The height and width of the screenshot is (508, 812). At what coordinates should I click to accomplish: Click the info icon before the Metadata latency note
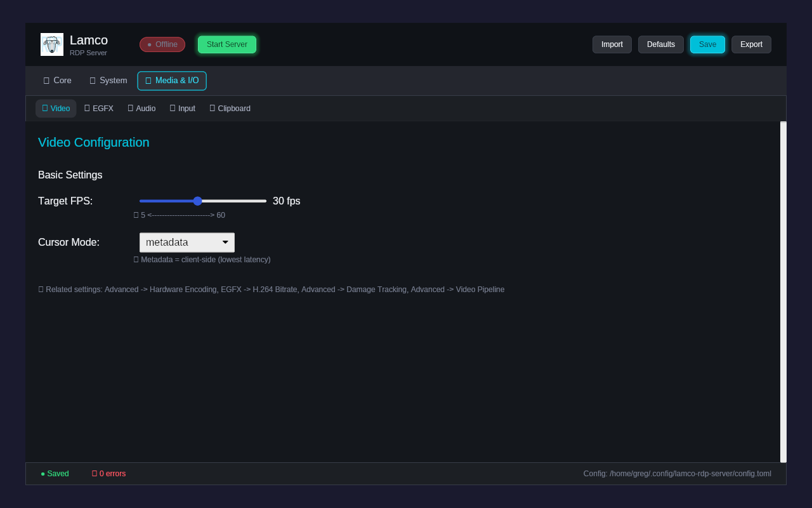pos(136,259)
